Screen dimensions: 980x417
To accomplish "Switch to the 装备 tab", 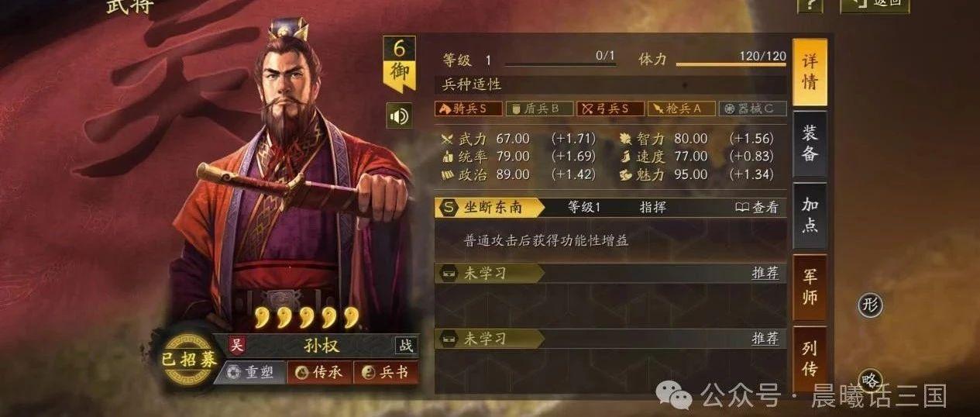I will pyautogui.click(x=810, y=143).
